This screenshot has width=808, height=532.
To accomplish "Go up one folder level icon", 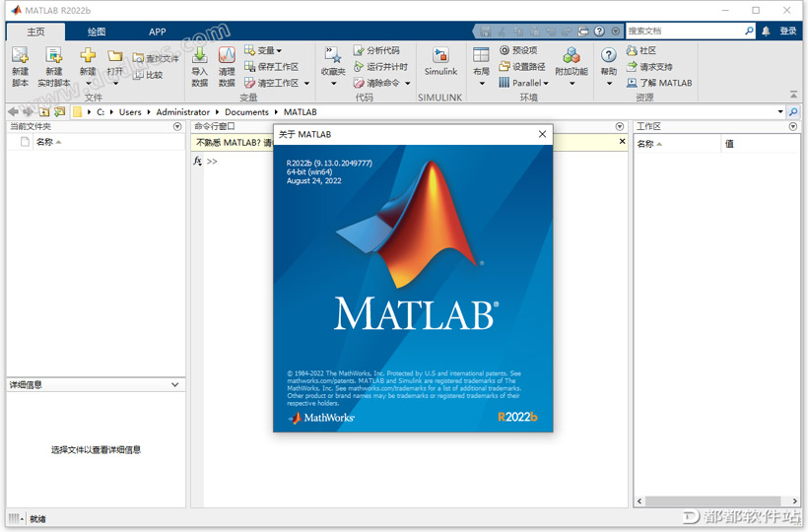I will tap(44, 111).
